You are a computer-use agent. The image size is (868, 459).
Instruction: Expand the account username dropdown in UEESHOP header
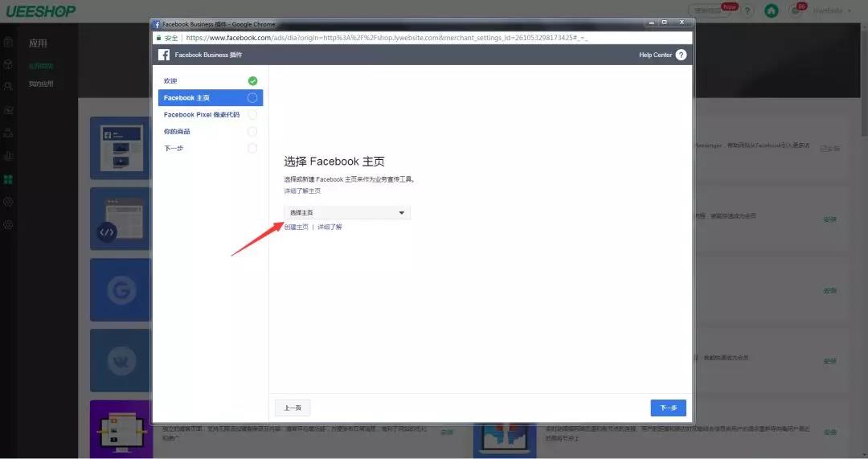tap(832, 10)
